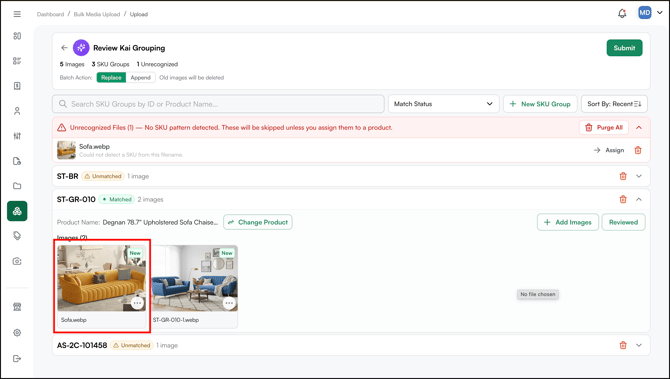The height and width of the screenshot is (379, 670).
Task: Delete the ST-GR-010 SKU group
Action: point(623,199)
